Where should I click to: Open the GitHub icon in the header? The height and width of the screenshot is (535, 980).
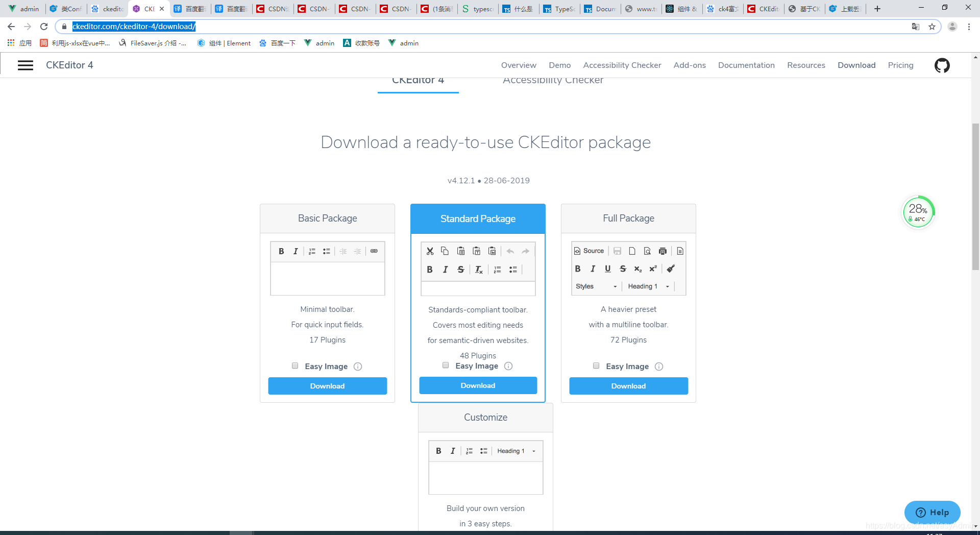(x=942, y=65)
